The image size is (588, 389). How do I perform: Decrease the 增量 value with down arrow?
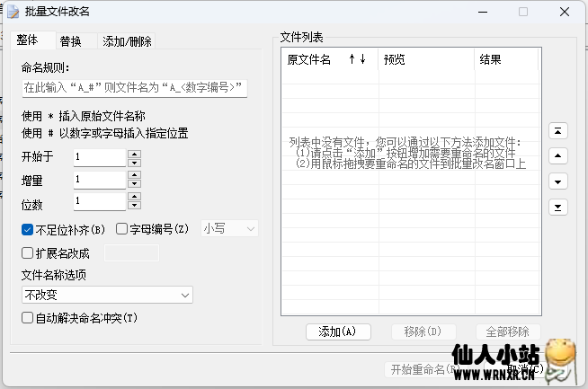pyautogui.click(x=134, y=183)
